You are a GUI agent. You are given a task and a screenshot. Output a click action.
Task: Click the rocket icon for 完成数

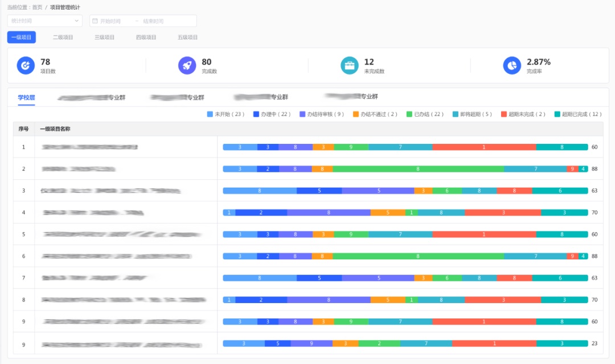click(x=187, y=65)
